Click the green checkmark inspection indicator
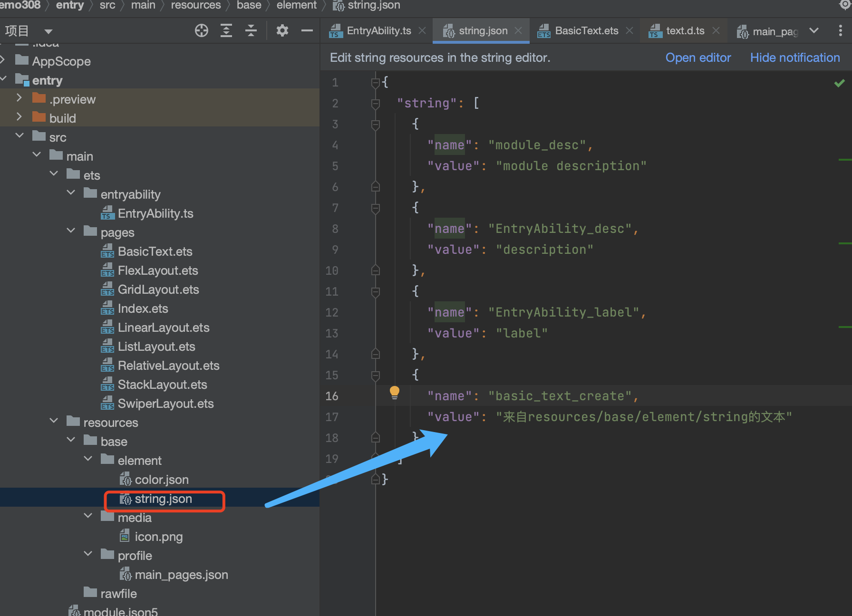Viewport: 852px width, 616px height. (x=839, y=83)
